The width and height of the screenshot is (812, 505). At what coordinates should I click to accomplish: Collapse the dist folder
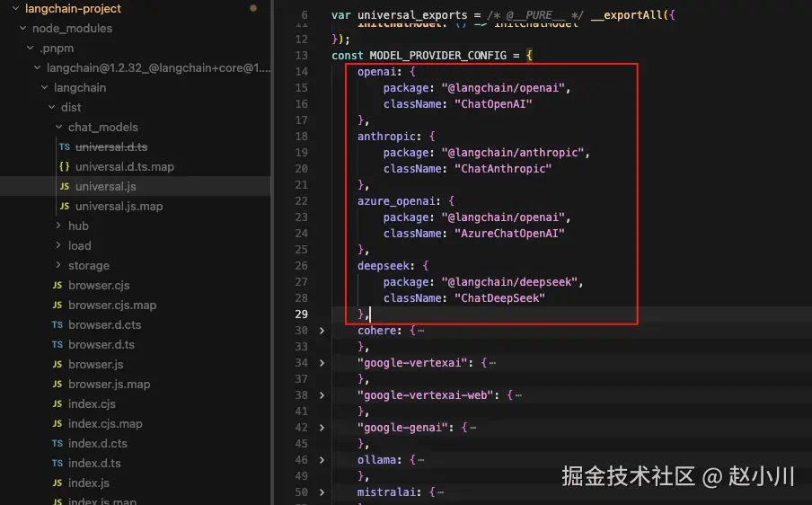(x=52, y=107)
